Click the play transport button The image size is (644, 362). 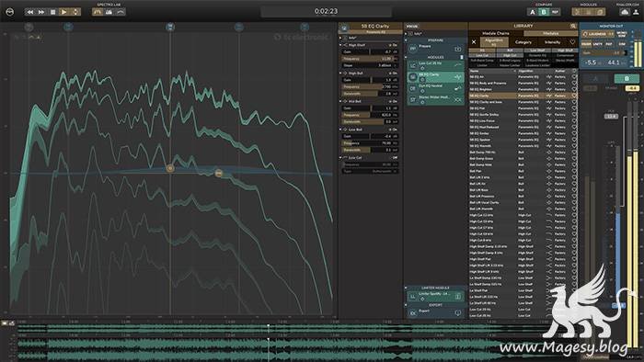tap(64, 12)
